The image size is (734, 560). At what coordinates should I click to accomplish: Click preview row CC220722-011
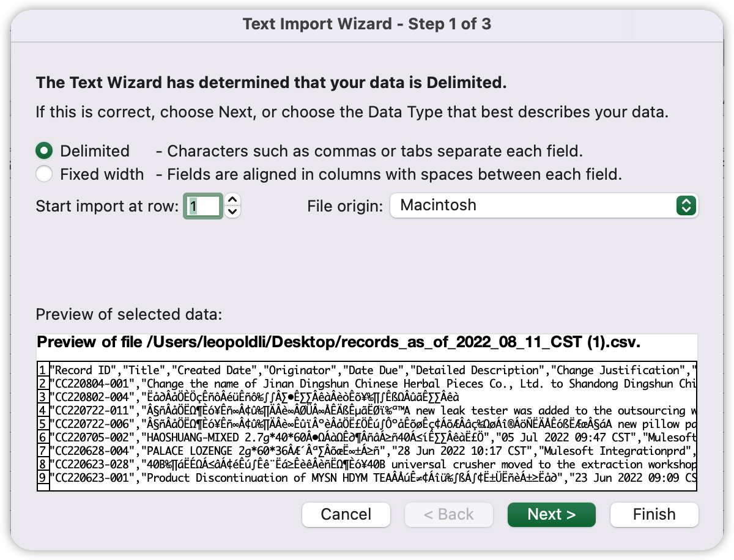click(367, 410)
